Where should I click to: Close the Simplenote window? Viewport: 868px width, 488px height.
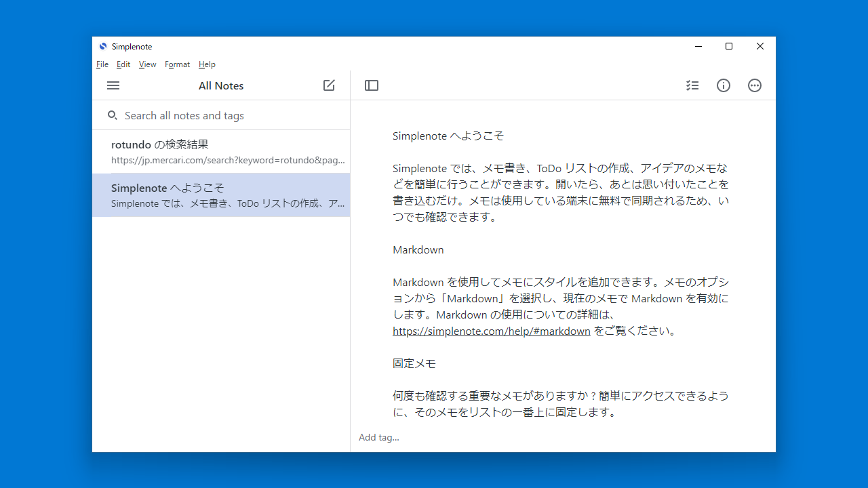pyautogui.click(x=760, y=46)
